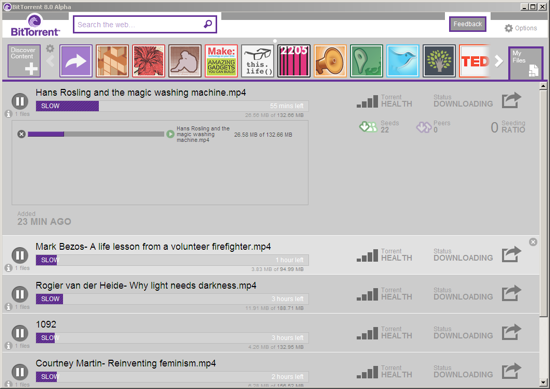Pause the Hans Rosling torrent
Image resolution: width=550 pixels, height=389 pixels.
pyautogui.click(x=20, y=101)
